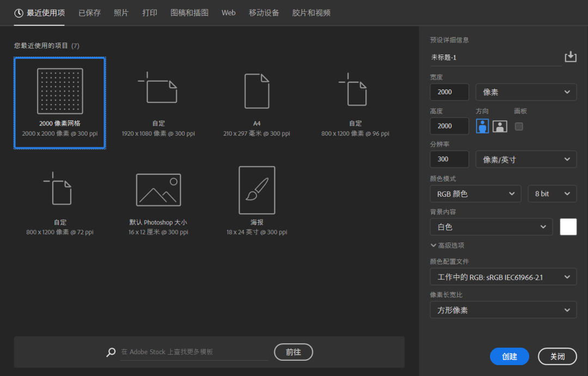Viewport: 588px width, 376px height.
Task: Click the resolution input field
Action: [449, 159]
